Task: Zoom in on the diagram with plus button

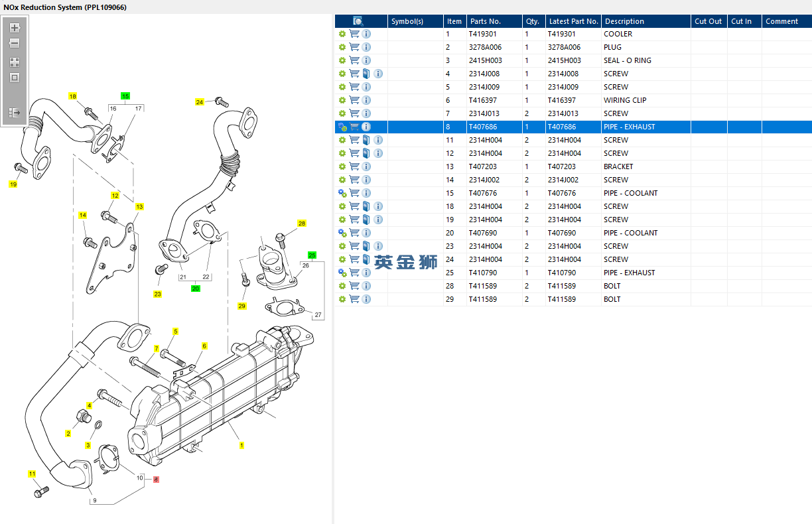Action: pos(15,28)
